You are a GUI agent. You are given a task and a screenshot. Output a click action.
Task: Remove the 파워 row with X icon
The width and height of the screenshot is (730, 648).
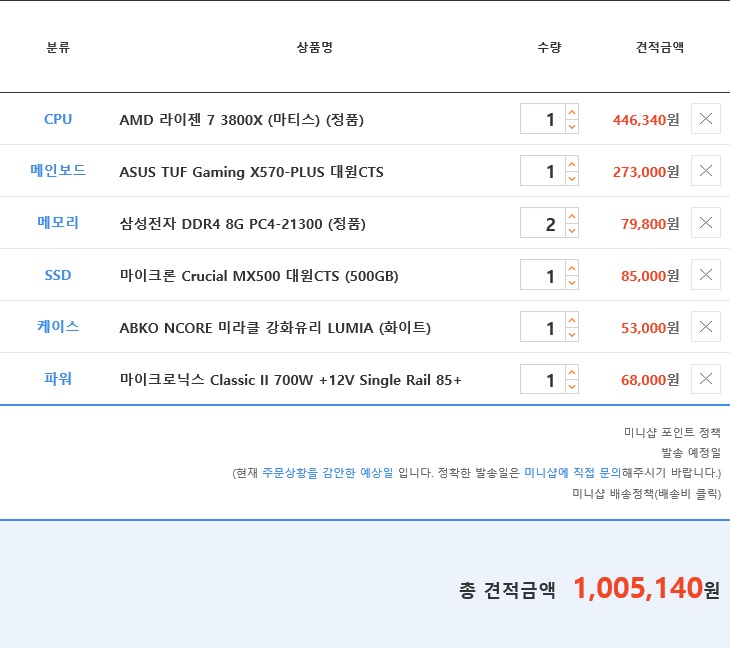click(x=706, y=379)
